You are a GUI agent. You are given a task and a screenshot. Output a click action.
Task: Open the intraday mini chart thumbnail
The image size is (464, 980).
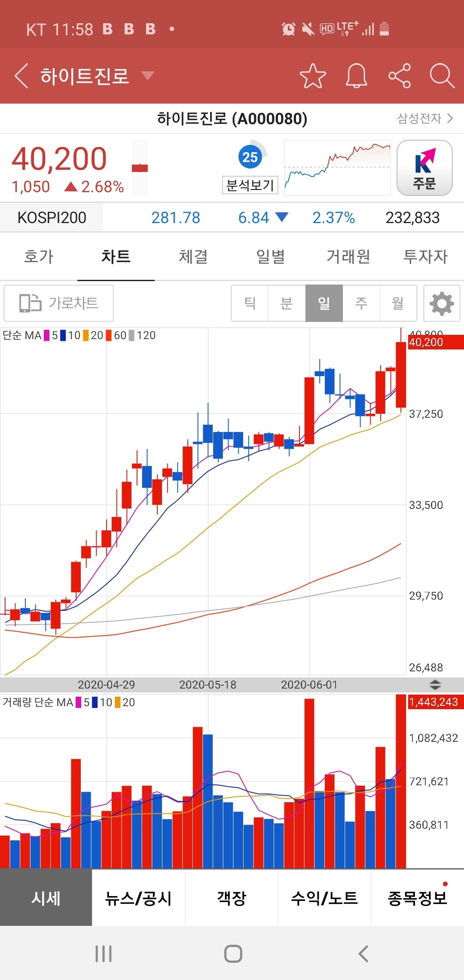[337, 168]
